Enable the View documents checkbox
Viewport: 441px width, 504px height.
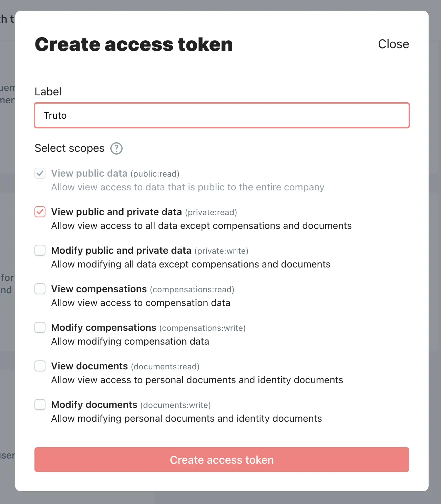click(40, 366)
